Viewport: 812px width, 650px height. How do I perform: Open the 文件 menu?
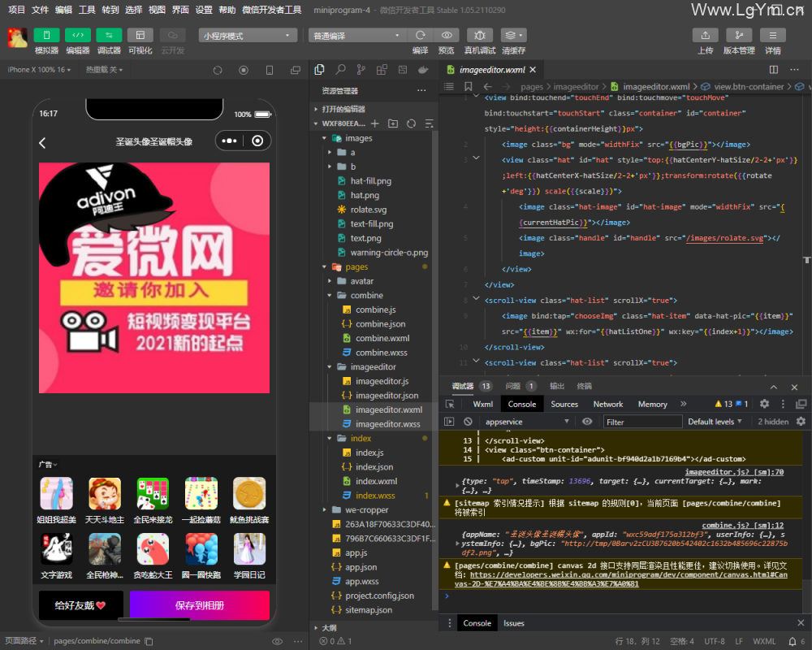click(40, 10)
